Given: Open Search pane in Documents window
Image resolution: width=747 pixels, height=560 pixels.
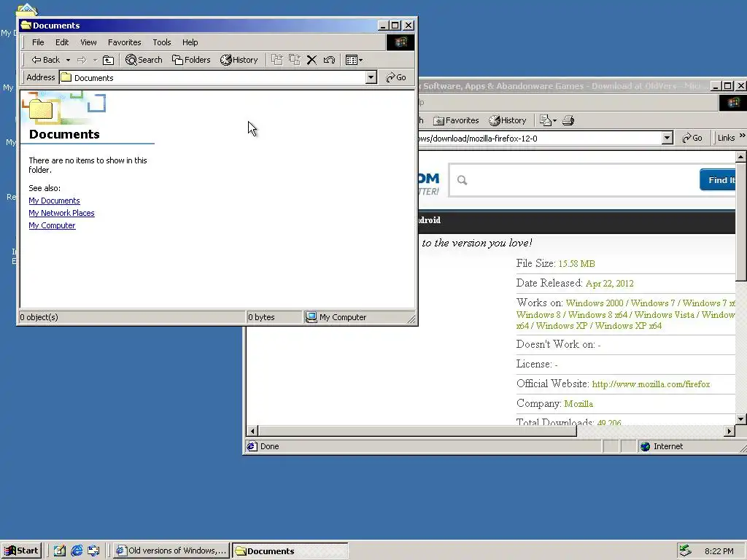Looking at the screenshot, I should (x=144, y=60).
